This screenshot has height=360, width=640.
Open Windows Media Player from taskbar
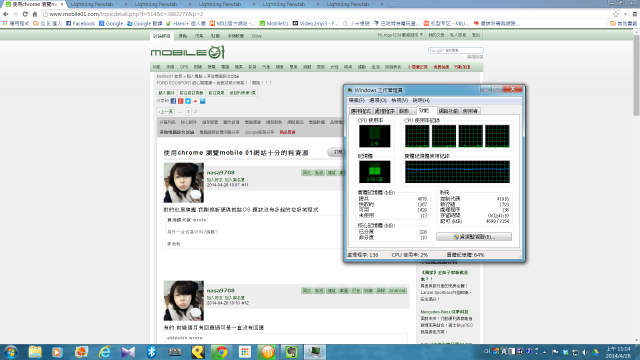57,352
